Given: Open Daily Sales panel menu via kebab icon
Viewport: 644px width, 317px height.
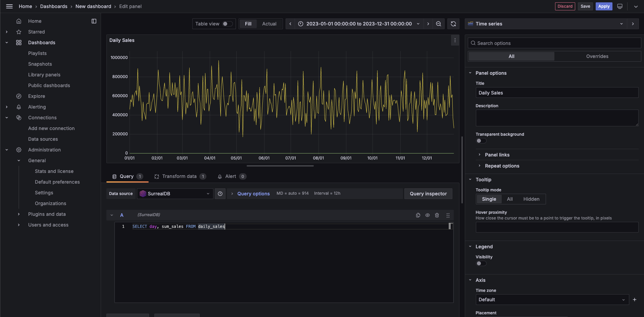Looking at the screenshot, I should [455, 40].
